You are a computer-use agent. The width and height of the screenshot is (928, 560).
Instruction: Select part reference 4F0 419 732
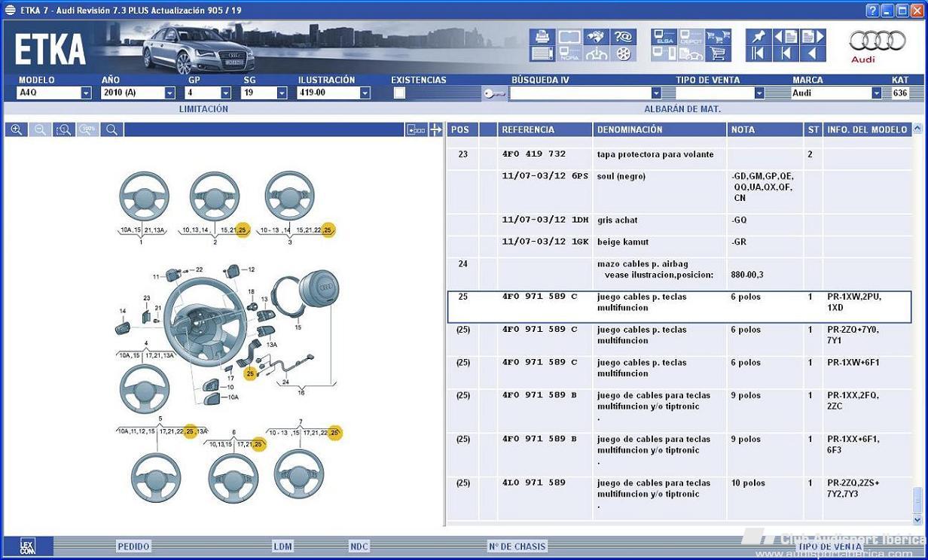(534, 154)
